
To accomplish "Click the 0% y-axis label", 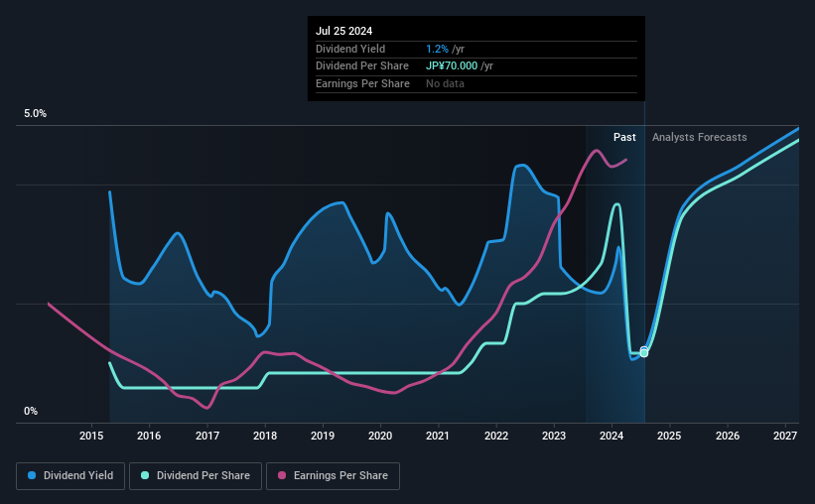I will [x=30, y=412].
